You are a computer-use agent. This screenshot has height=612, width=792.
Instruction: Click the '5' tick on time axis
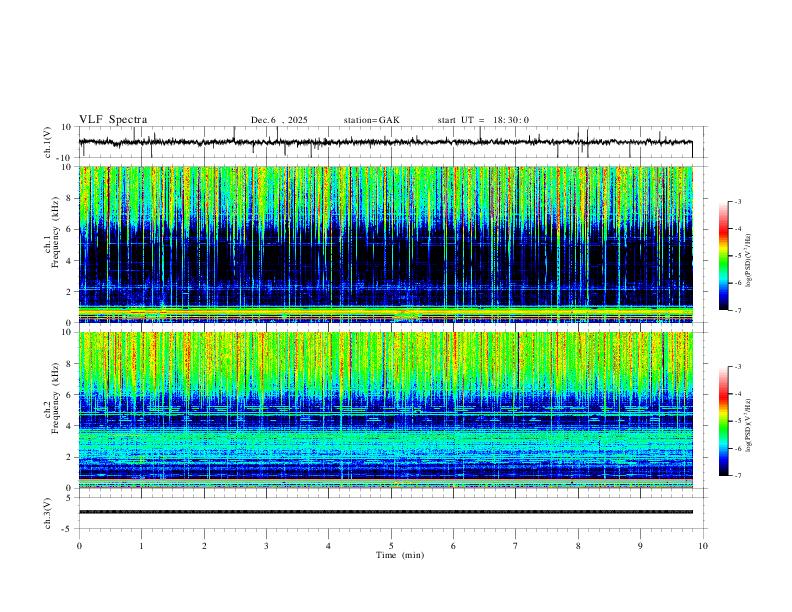point(391,546)
